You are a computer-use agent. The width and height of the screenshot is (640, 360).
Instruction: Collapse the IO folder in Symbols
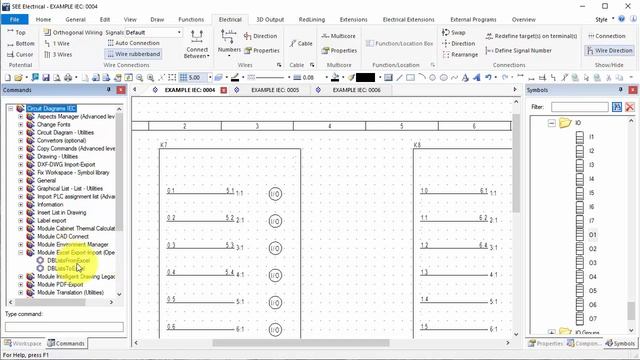[551, 123]
